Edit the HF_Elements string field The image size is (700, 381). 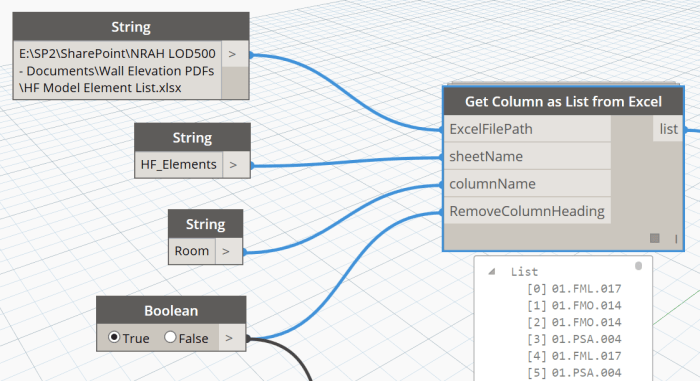(179, 165)
